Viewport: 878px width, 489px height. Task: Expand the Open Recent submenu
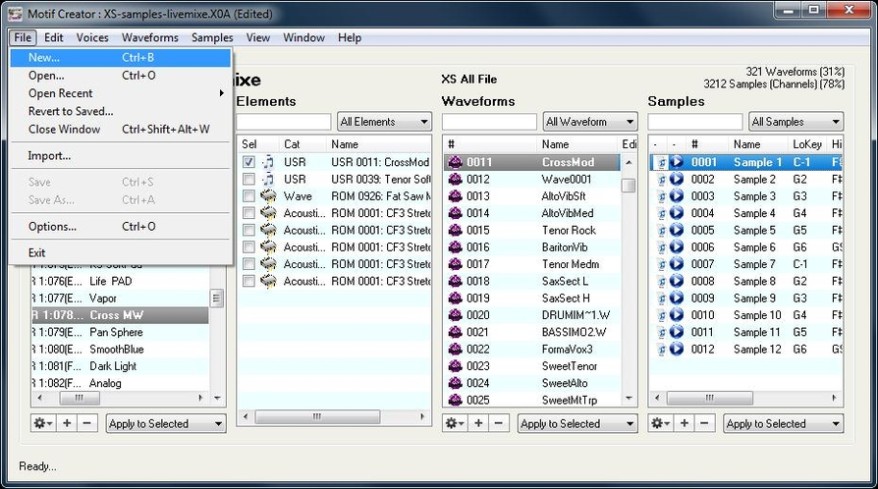tap(120, 93)
